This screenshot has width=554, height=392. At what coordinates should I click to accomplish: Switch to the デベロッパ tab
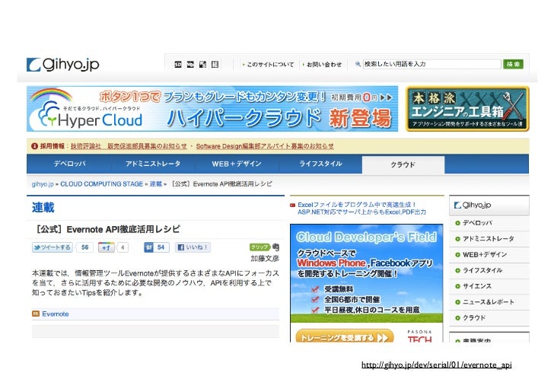coord(69,164)
